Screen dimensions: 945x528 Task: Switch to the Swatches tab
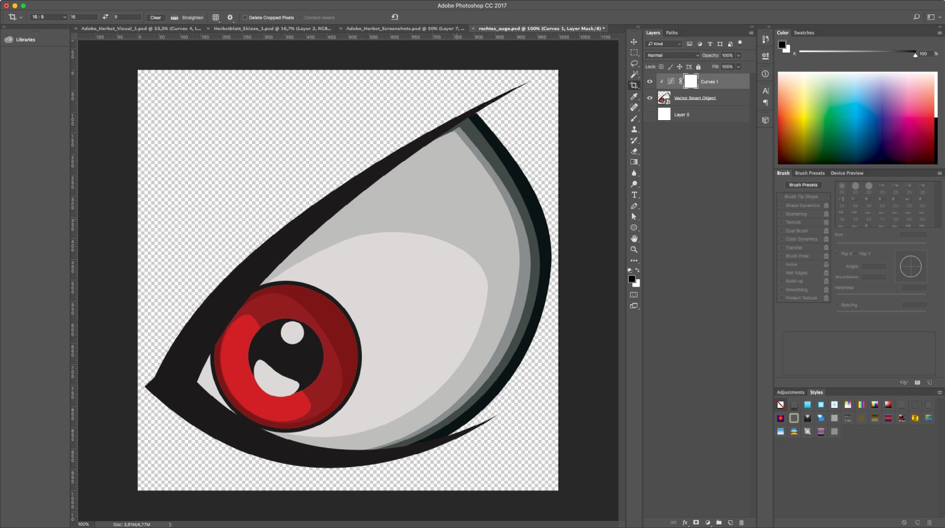(804, 32)
